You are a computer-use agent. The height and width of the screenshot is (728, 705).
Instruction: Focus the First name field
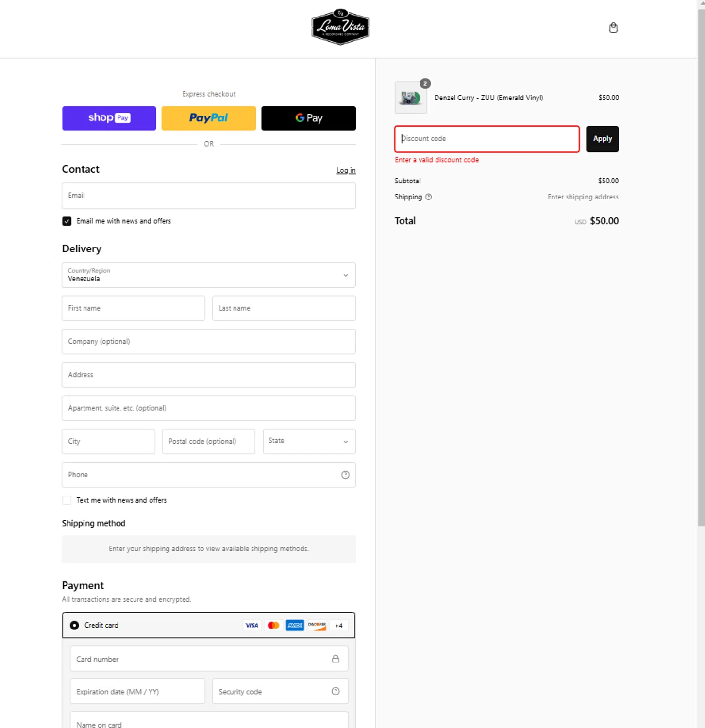point(134,308)
